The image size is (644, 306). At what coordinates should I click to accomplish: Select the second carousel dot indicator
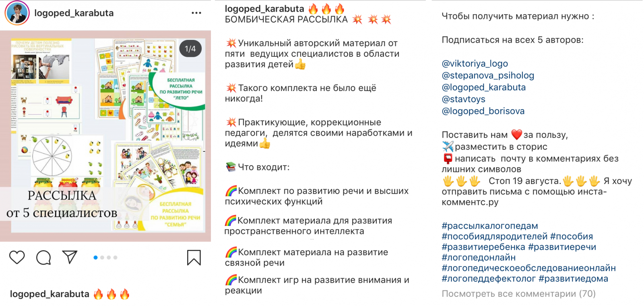[102, 257]
